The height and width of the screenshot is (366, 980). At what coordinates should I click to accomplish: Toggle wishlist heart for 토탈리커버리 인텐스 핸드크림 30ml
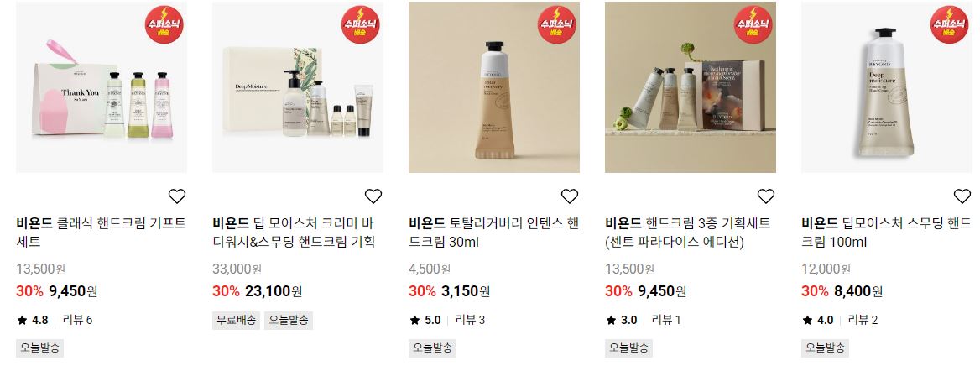570,196
